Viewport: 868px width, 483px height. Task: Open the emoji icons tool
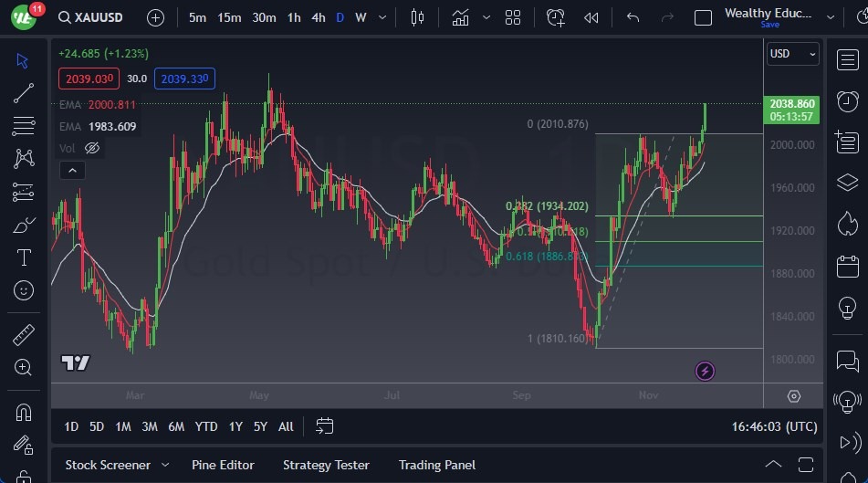(23, 290)
